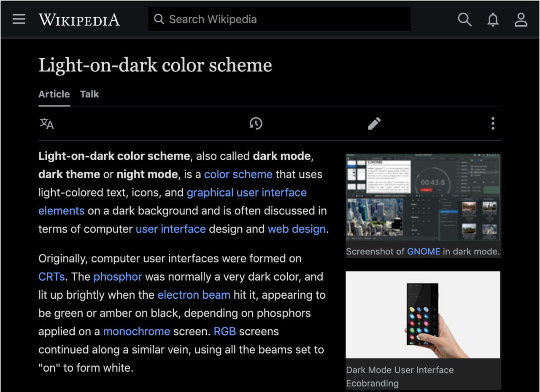Follow the "phosphor" link
The image size is (540, 392).
pyautogui.click(x=118, y=277)
